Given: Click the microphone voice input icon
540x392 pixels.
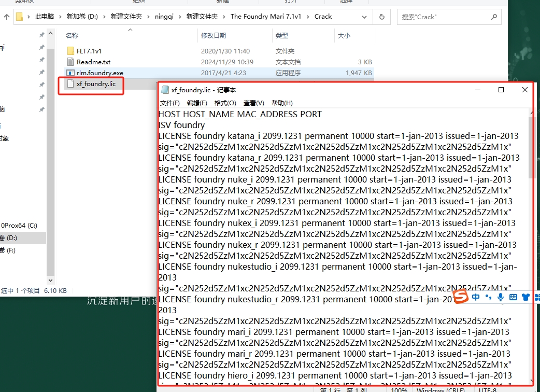Looking at the screenshot, I should pos(501,297).
